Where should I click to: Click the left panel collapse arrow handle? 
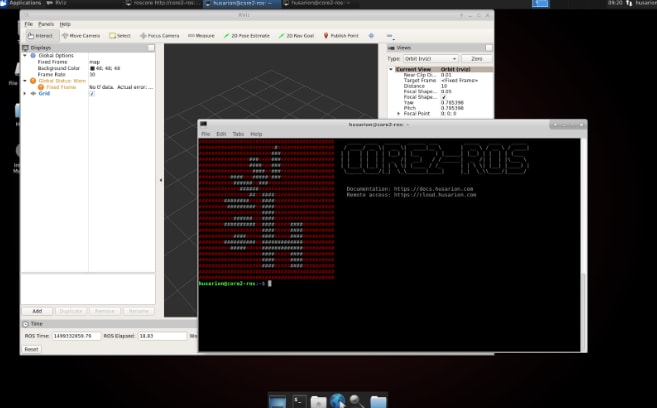[x=161, y=180]
